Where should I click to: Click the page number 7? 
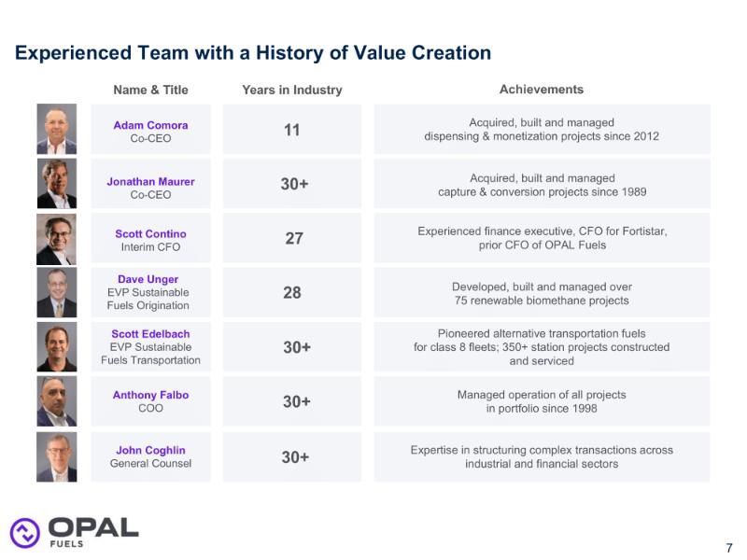(x=728, y=548)
